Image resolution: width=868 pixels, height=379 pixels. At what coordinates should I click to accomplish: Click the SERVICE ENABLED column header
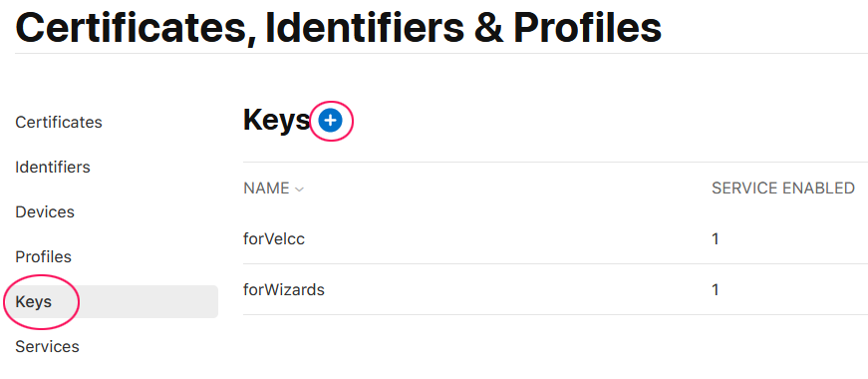783,189
